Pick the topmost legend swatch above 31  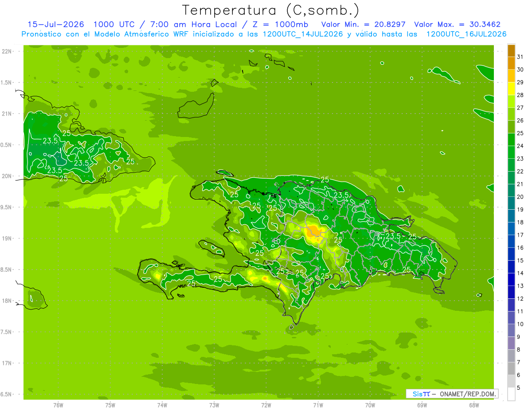511,51
